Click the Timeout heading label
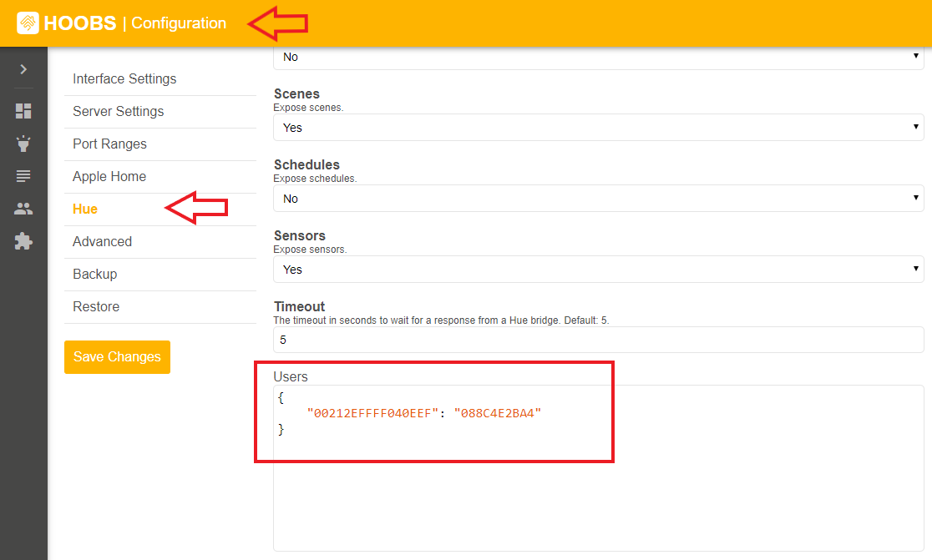This screenshot has height=560, width=932. coord(300,306)
